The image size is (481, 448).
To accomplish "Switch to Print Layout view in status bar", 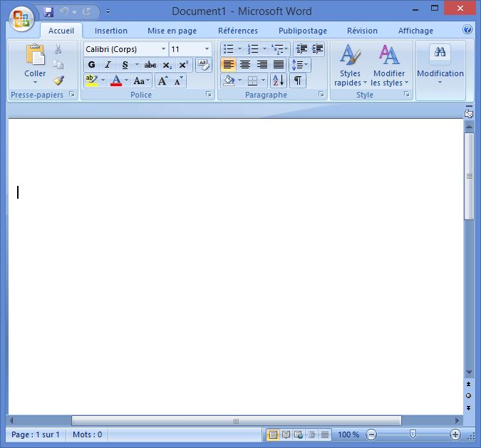I will click(273, 434).
